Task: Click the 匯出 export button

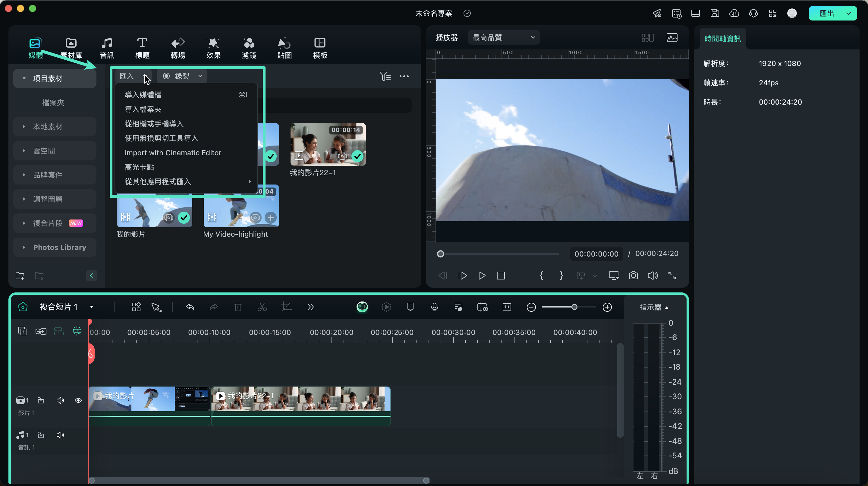Action: 826,14
